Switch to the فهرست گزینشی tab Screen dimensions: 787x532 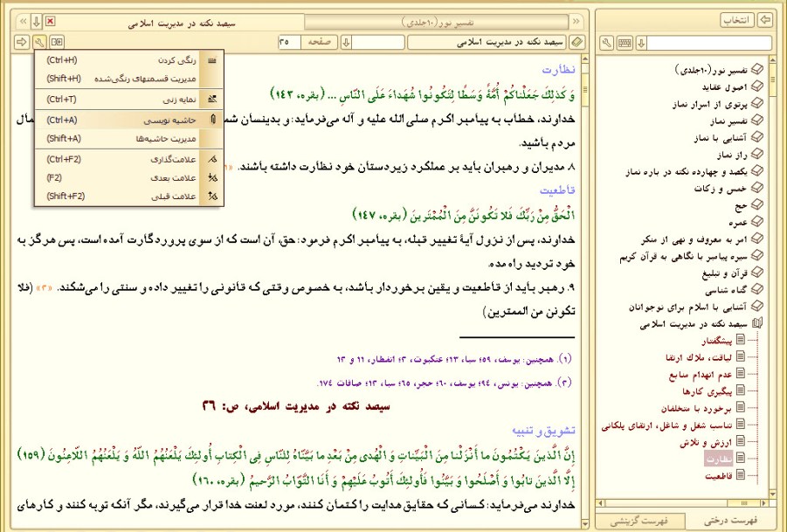click(640, 521)
